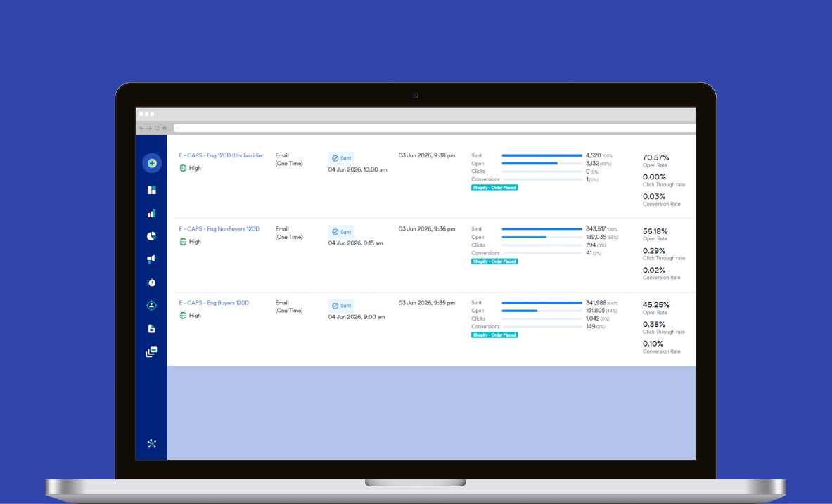Image resolution: width=832 pixels, height=504 pixels.
Task: Click the 03 Jun 2026, 9:35 pm timestamp
Action: (427, 303)
